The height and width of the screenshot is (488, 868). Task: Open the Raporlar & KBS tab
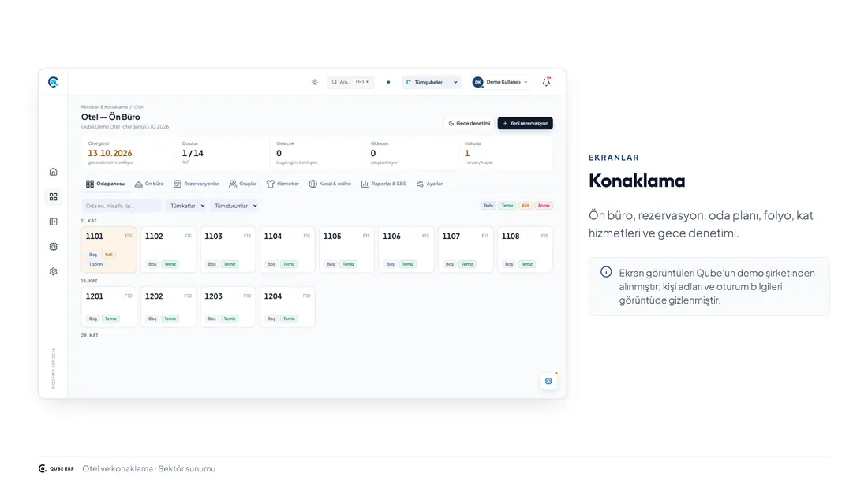coord(383,184)
